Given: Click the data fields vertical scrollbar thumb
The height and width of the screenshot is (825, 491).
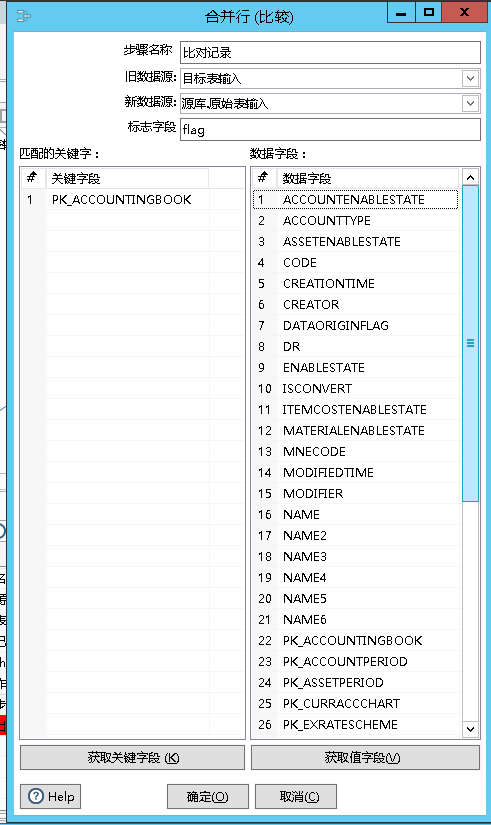Looking at the screenshot, I should (x=470, y=343).
